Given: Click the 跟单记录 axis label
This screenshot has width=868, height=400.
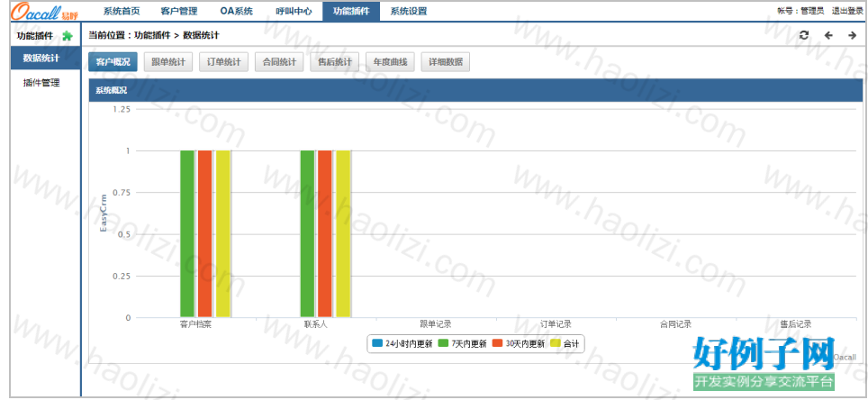Looking at the screenshot, I should [x=436, y=324].
